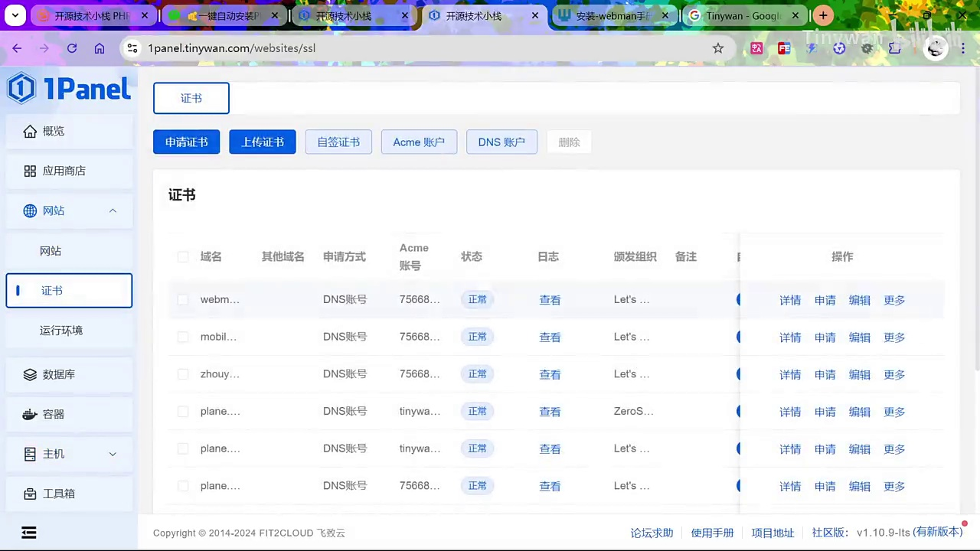Collapse the 网站 sidebar group
The width and height of the screenshot is (980, 551).
(x=113, y=210)
